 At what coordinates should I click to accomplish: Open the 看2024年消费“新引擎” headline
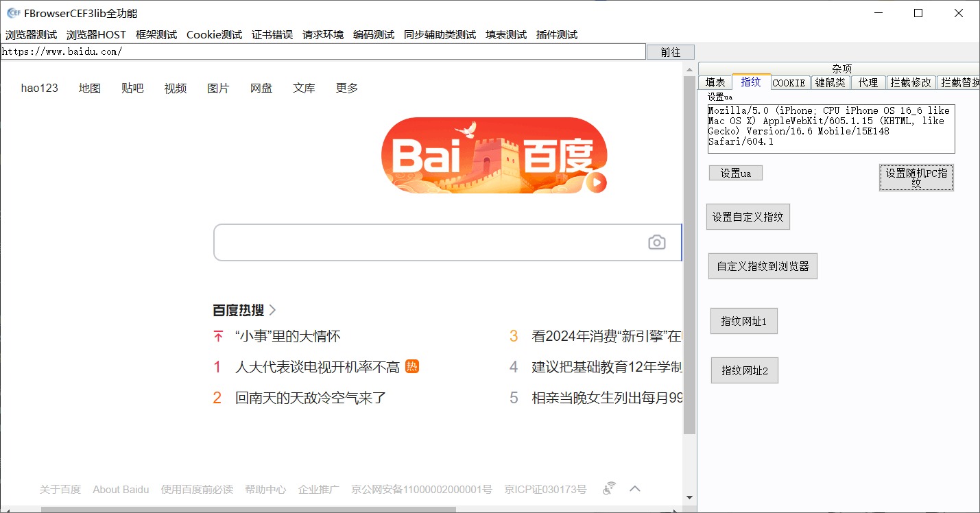606,336
